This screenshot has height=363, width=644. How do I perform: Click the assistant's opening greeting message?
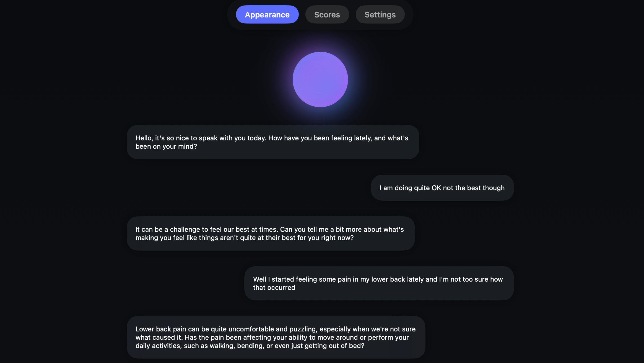click(273, 142)
